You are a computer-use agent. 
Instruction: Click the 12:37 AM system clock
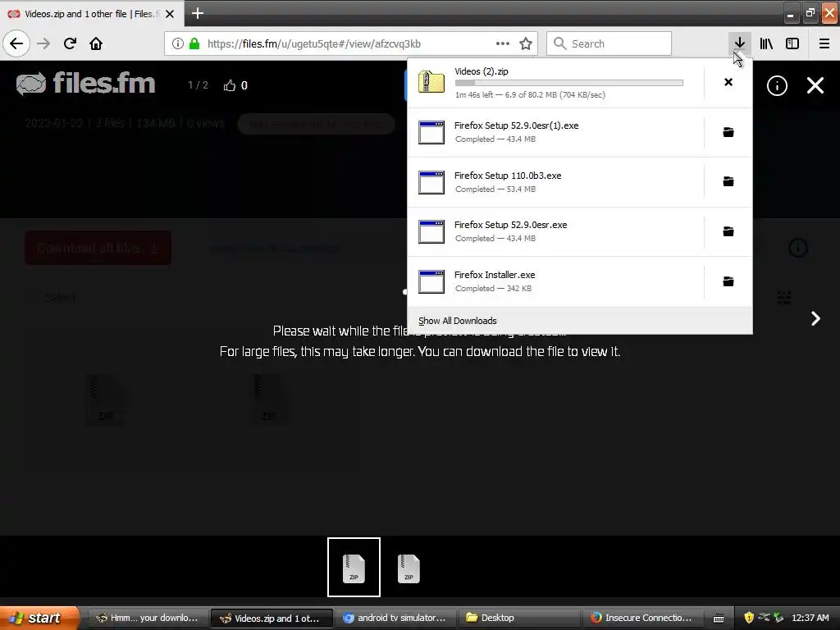pyautogui.click(x=810, y=618)
